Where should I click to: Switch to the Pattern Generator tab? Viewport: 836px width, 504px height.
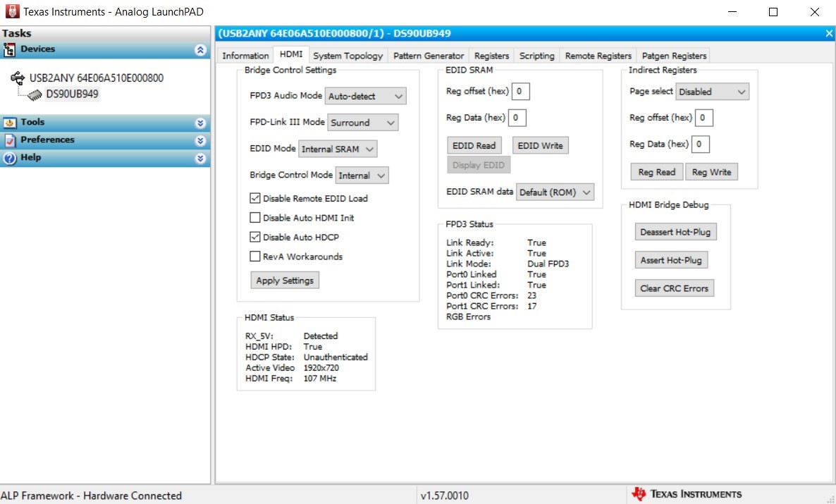click(429, 56)
